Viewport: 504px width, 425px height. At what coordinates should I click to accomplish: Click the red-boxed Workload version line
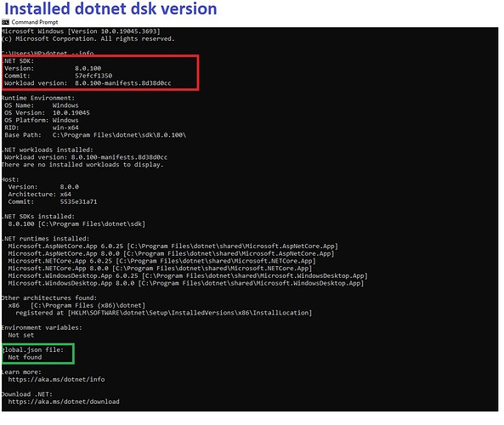click(x=88, y=83)
